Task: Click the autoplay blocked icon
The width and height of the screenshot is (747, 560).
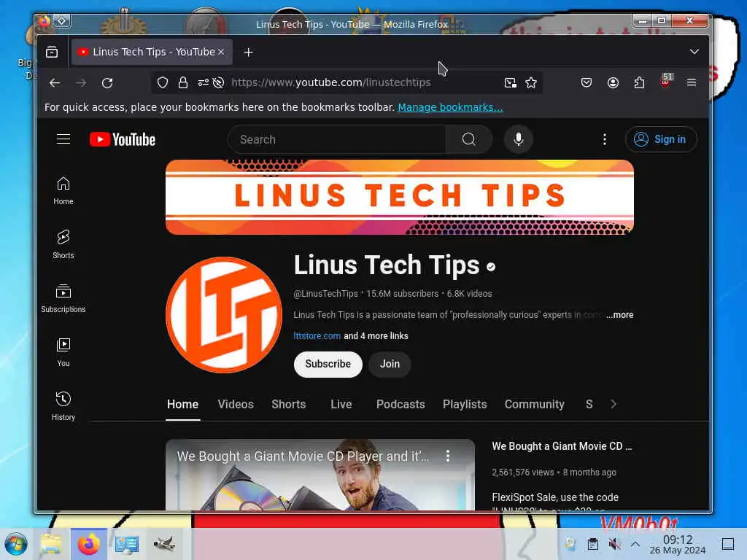Action: pyautogui.click(x=219, y=83)
